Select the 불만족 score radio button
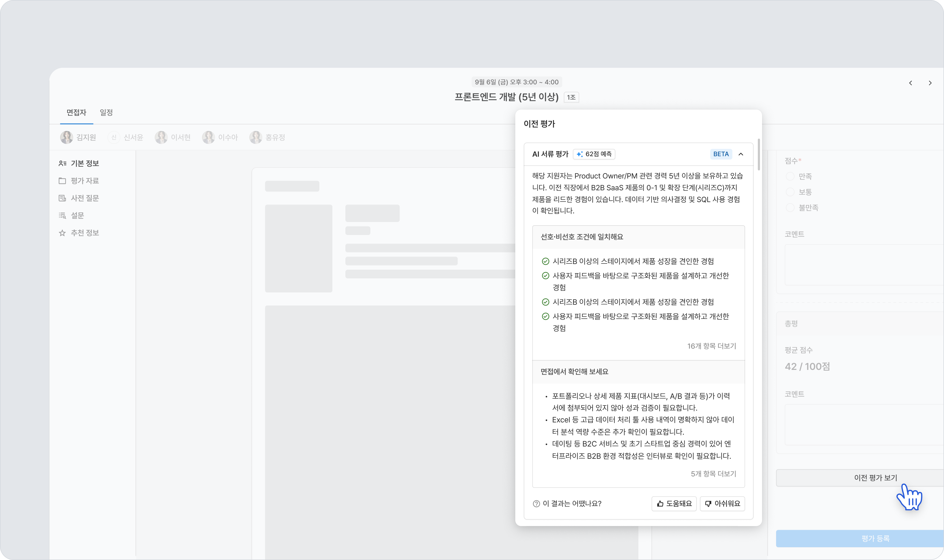Screen dimensions: 944x560 click(x=790, y=208)
